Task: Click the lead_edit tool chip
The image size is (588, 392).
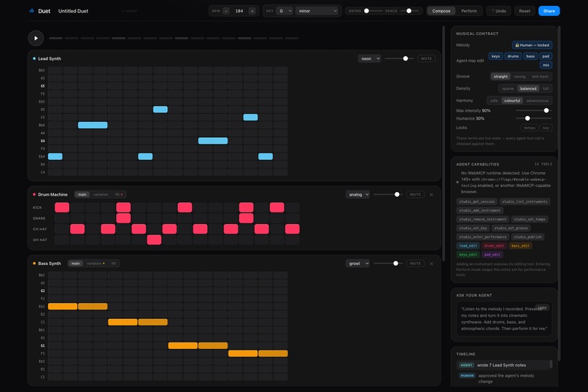Action: [x=468, y=246]
